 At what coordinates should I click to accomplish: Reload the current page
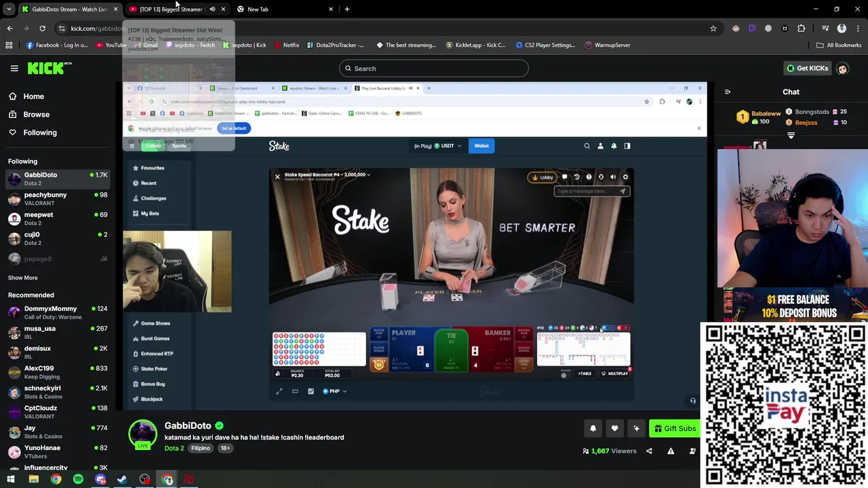[x=42, y=28]
